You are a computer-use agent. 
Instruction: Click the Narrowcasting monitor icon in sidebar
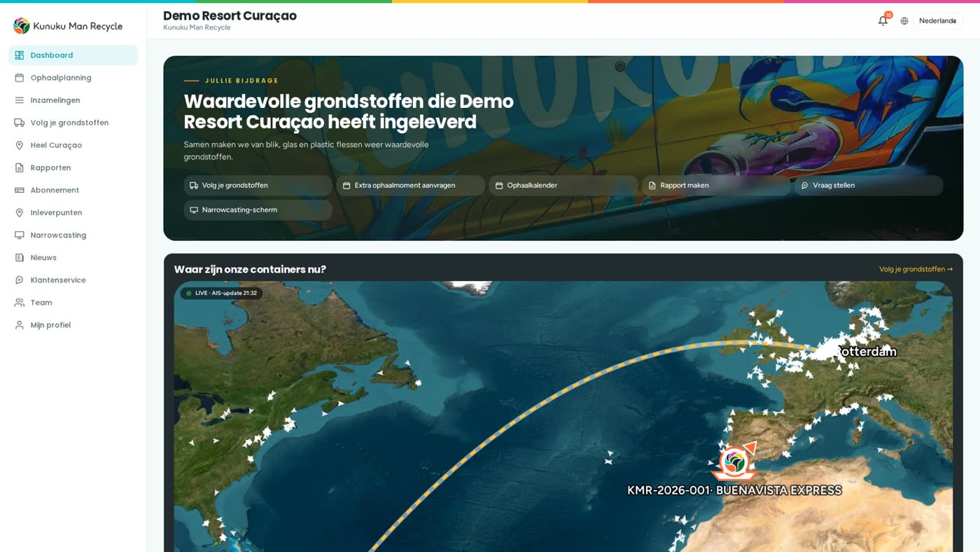(20, 235)
